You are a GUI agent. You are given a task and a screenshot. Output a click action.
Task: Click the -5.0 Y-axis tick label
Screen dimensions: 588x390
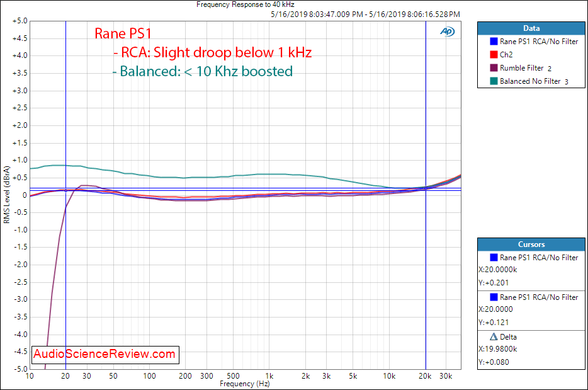click(x=20, y=369)
